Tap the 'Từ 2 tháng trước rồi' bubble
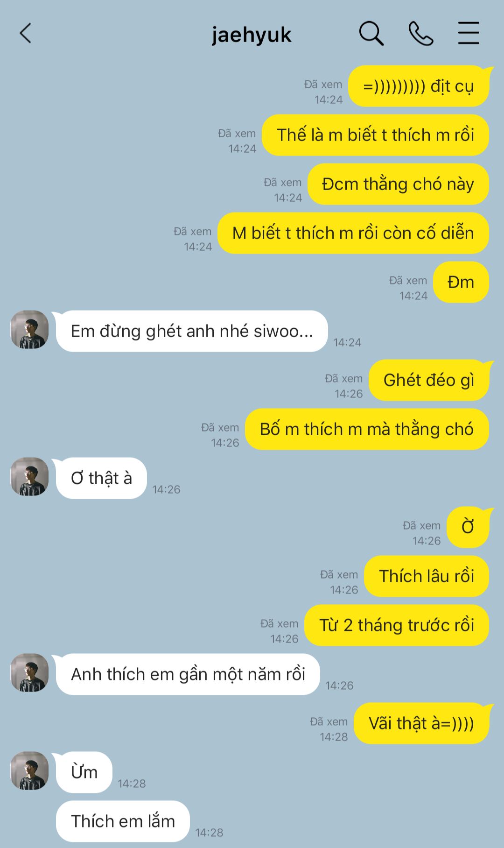Screen dimensions: 504x848 point(397,625)
